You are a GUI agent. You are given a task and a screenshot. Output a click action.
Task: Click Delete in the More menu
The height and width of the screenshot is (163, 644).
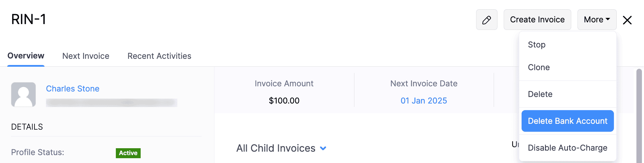point(540,94)
